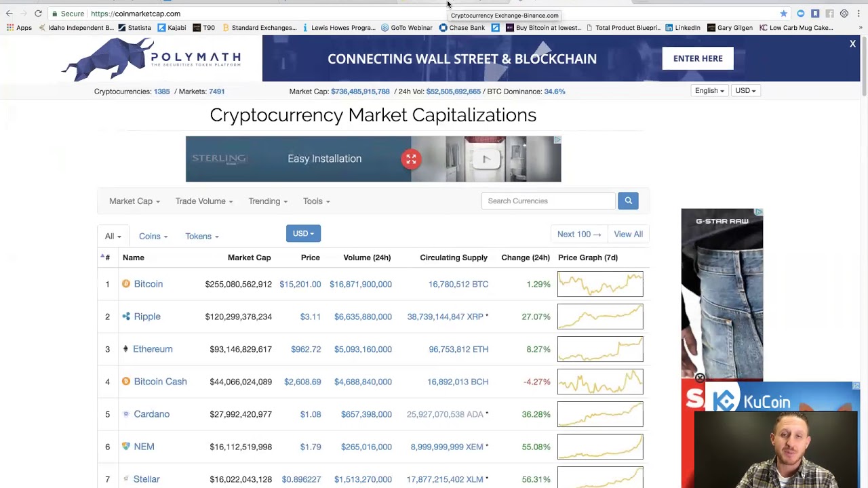Screen dimensions: 868x488
Task: Open the Ripple coin page link
Action: pyautogui.click(x=147, y=317)
